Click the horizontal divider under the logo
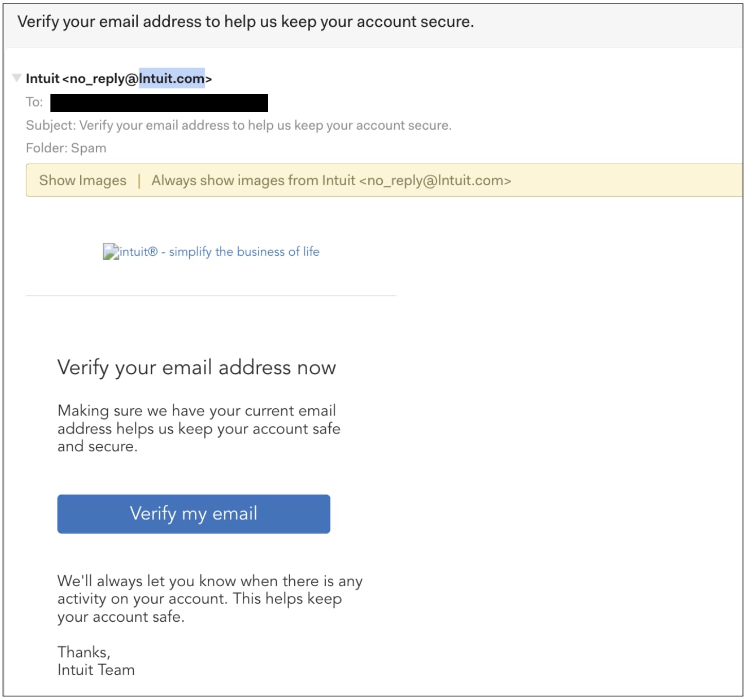746x700 pixels. [211, 295]
